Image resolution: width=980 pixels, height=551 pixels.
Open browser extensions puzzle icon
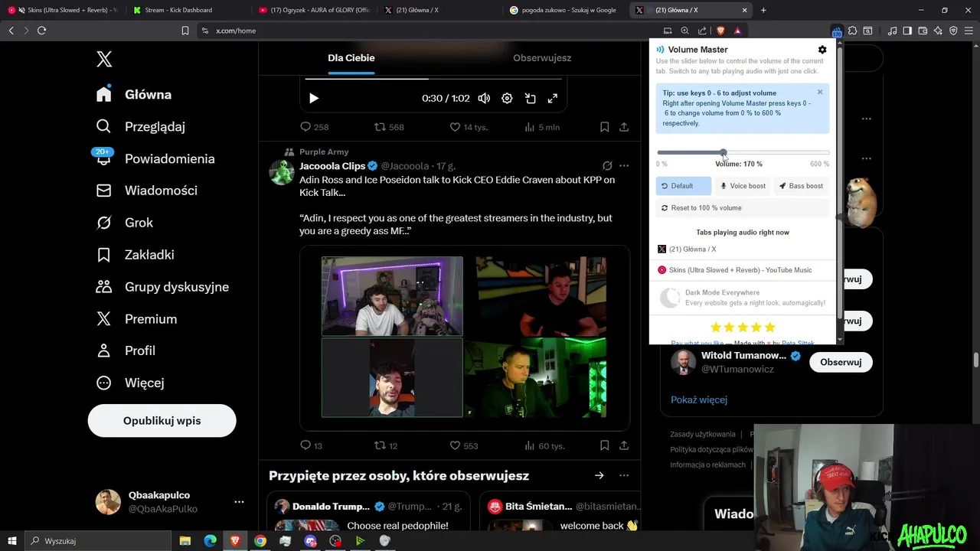pyautogui.click(x=852, y=31)
